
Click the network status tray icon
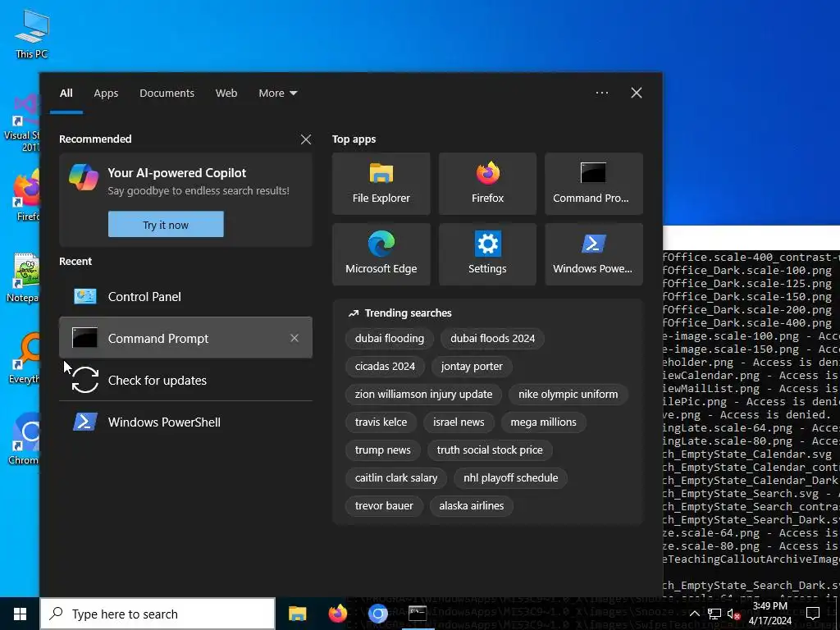[714, 614]
